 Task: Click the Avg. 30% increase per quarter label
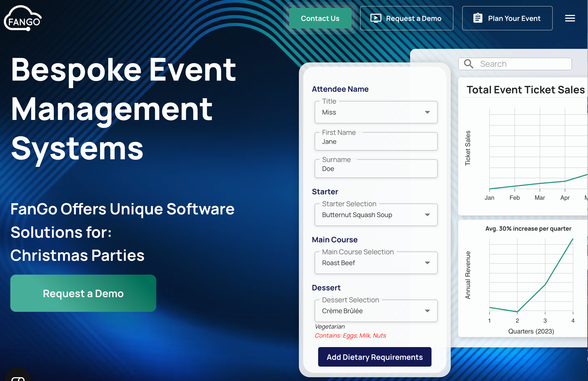tap(528, 228)
